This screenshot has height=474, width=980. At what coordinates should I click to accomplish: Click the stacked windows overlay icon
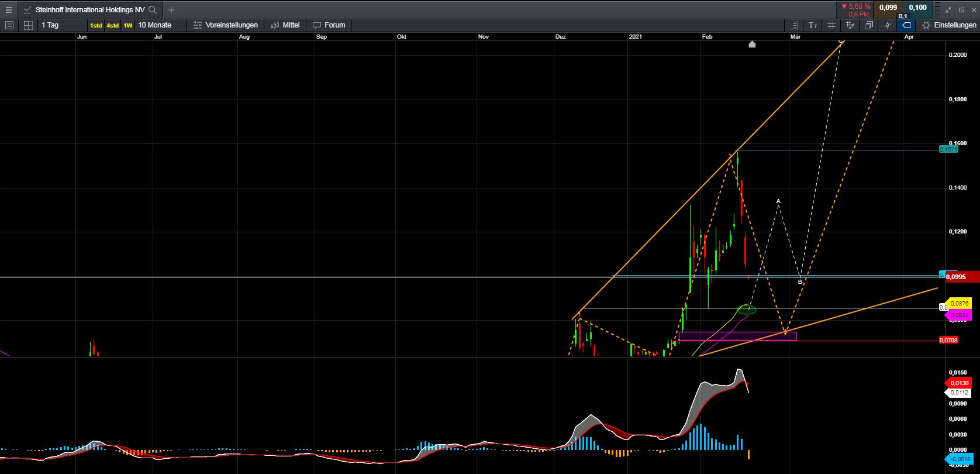point(869,25)
